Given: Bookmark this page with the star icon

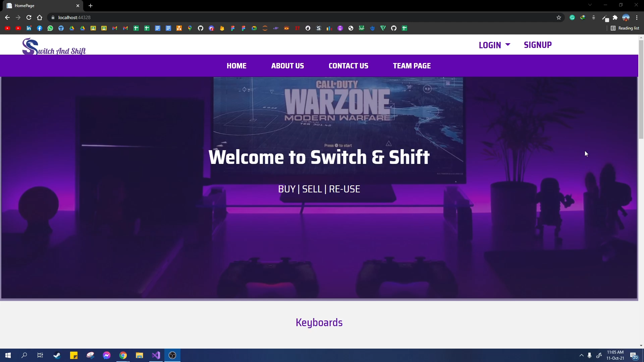Looking at the screenshot, I should pos(559,17).
